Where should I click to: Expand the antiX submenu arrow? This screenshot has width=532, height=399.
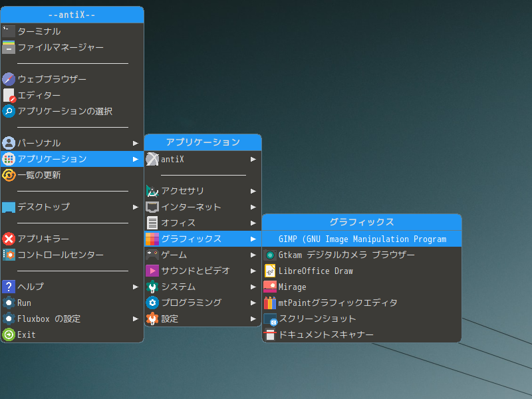253,159
